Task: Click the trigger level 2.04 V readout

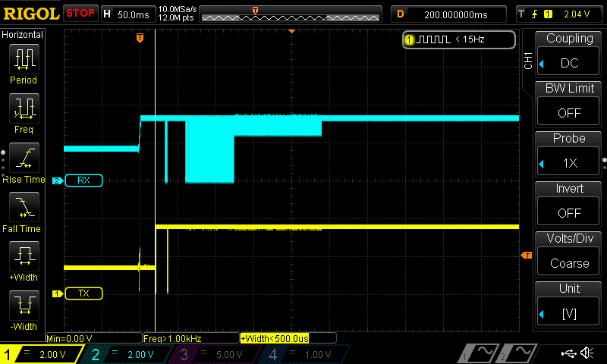Action: point(577,14)
